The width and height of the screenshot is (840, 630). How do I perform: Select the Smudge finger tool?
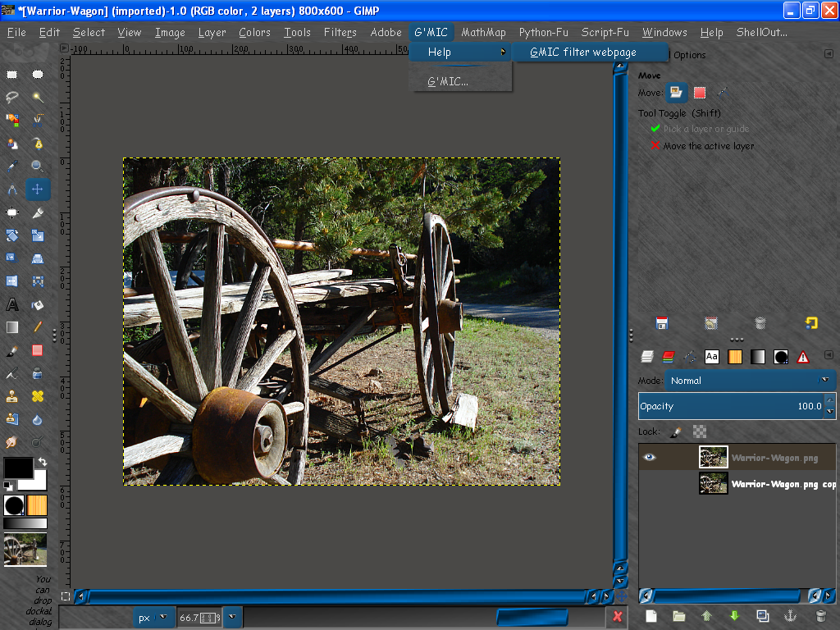11,442
